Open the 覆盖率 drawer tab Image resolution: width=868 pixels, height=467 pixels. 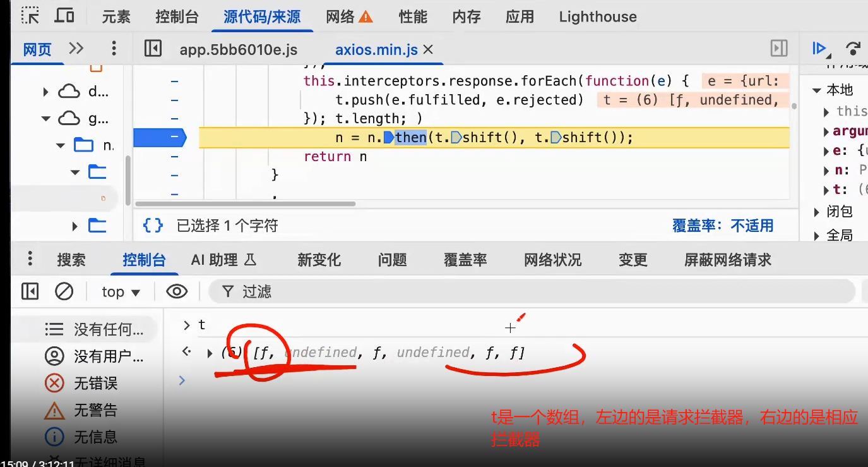coord(465,260)
